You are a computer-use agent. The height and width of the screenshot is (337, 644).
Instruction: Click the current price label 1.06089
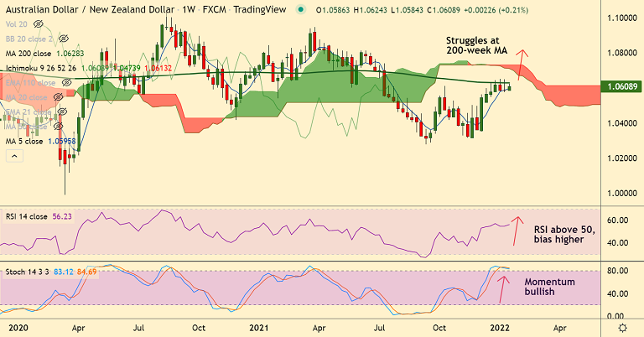622,86
